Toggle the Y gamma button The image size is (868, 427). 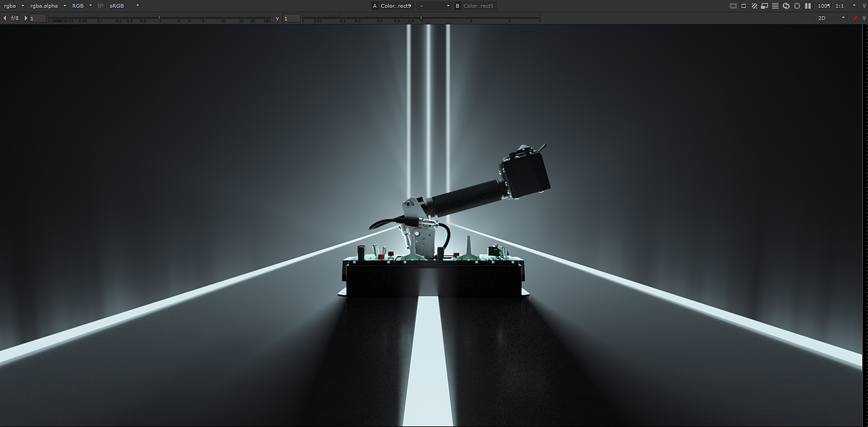[277, 18]
